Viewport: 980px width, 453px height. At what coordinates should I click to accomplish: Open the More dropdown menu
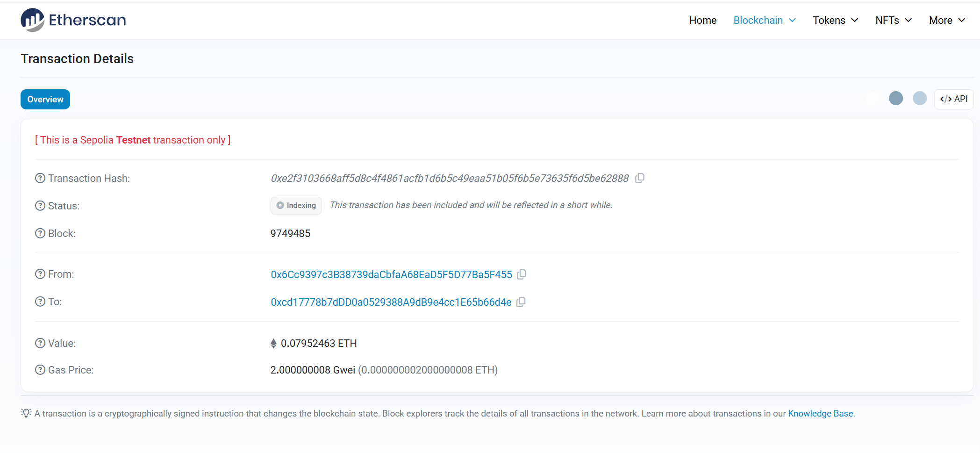pos(947,20)
